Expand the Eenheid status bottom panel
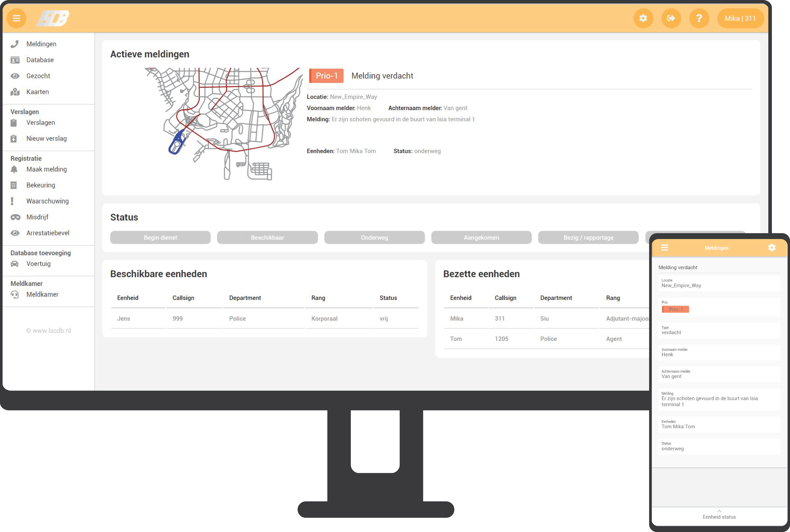Image resolution: width=790 pixels, height=532 pixels. [x=719, y=515]
